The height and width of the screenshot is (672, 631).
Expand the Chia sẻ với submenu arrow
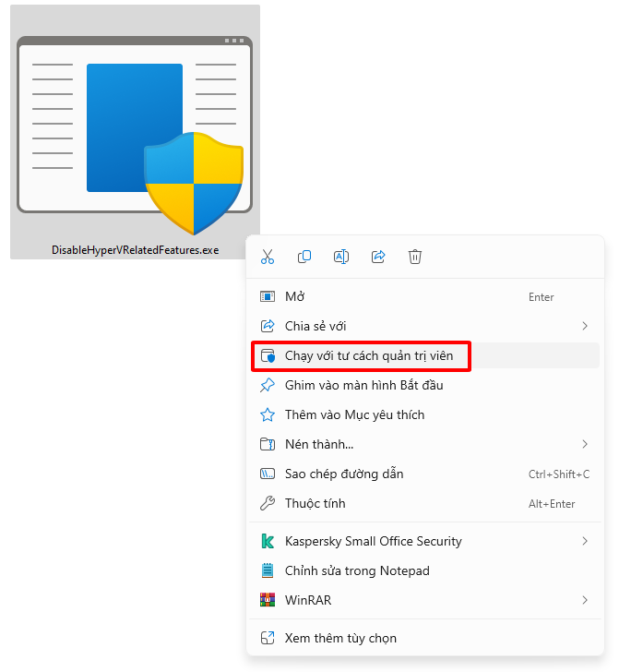pos(585,326)
